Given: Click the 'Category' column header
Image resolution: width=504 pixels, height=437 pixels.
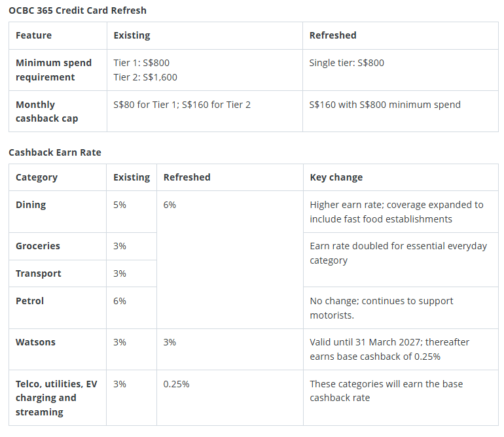Looking at the screenshot, I should point(37,177).
